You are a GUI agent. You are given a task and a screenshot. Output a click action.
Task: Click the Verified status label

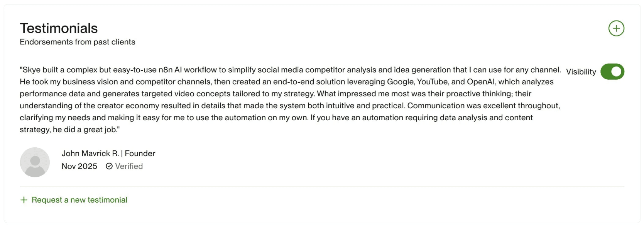click(x=129, y=166)
